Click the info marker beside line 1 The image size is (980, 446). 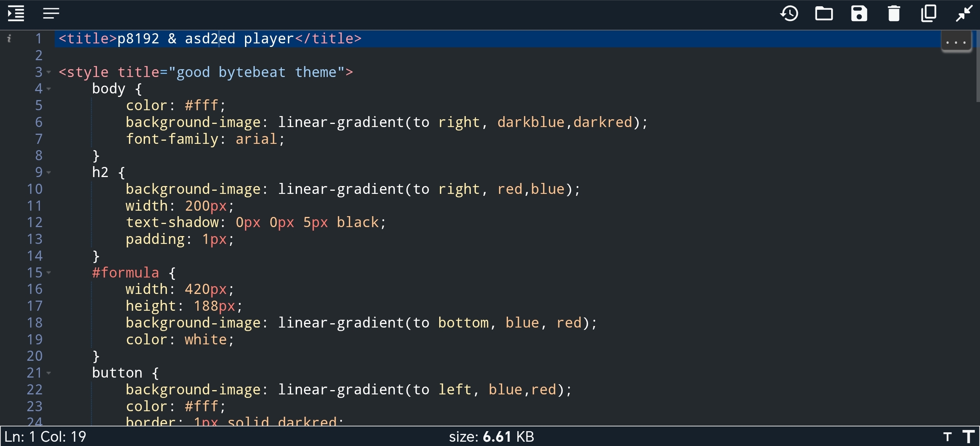click(9, 38)
